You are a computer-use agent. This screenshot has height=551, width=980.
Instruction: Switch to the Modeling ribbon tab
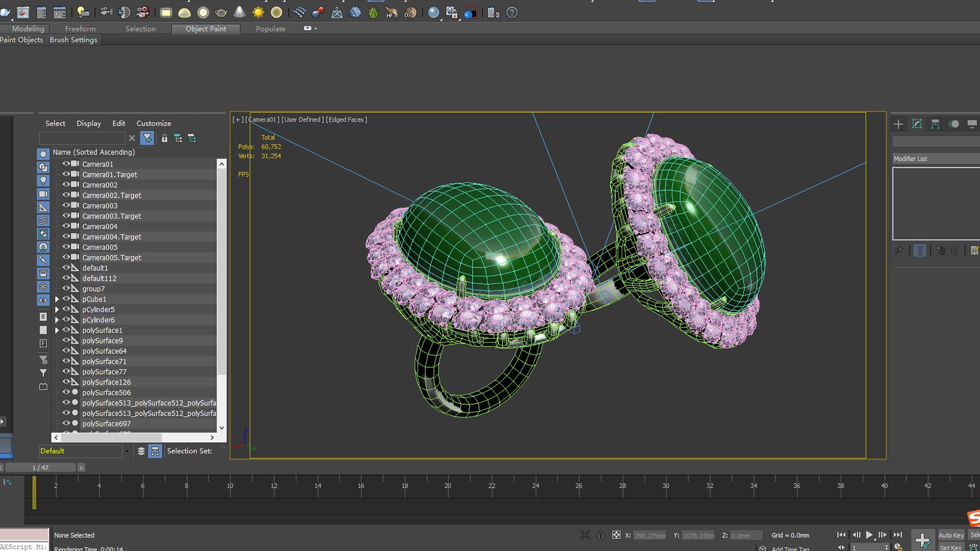(x=28, y=29)
